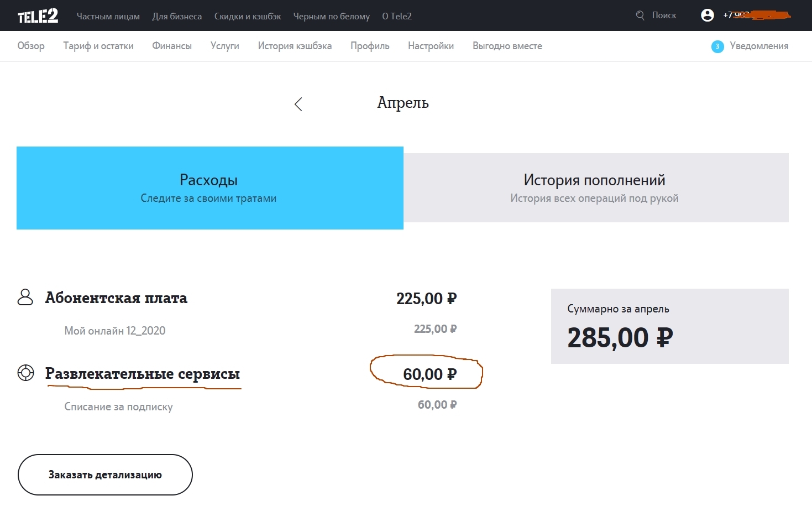Click the masked phone number in header

click(757, 15)
